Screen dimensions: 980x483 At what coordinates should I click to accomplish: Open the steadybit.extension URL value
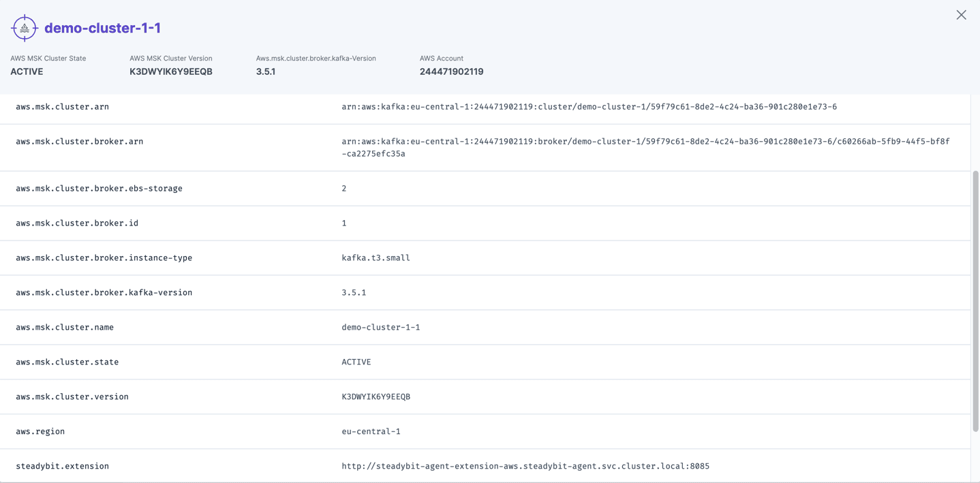[525, 465]
